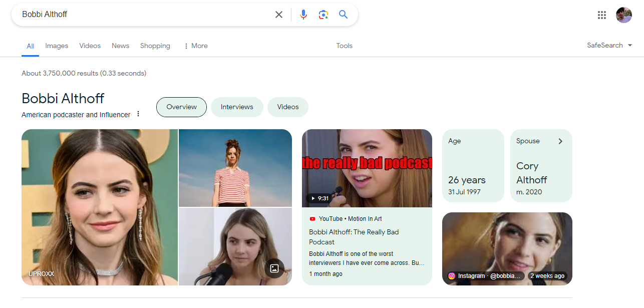Open the Google account profile avatar
The width and height of the screenshot is (644, 308).
tap(624, 15)
